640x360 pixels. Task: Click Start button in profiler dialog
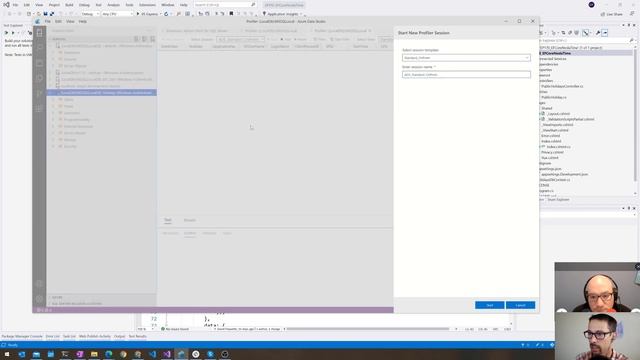click(x=489, y=305)
